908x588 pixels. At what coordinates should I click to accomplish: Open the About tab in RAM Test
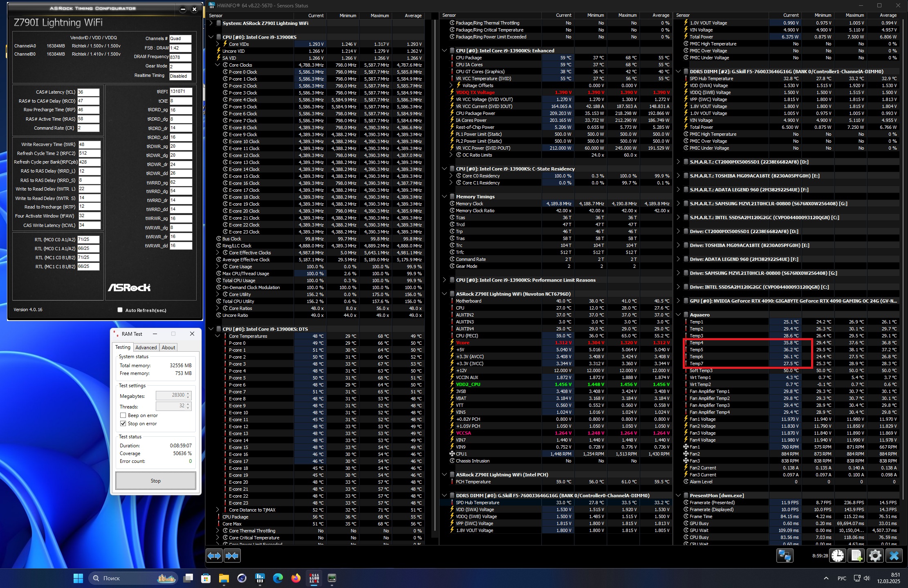168,347
